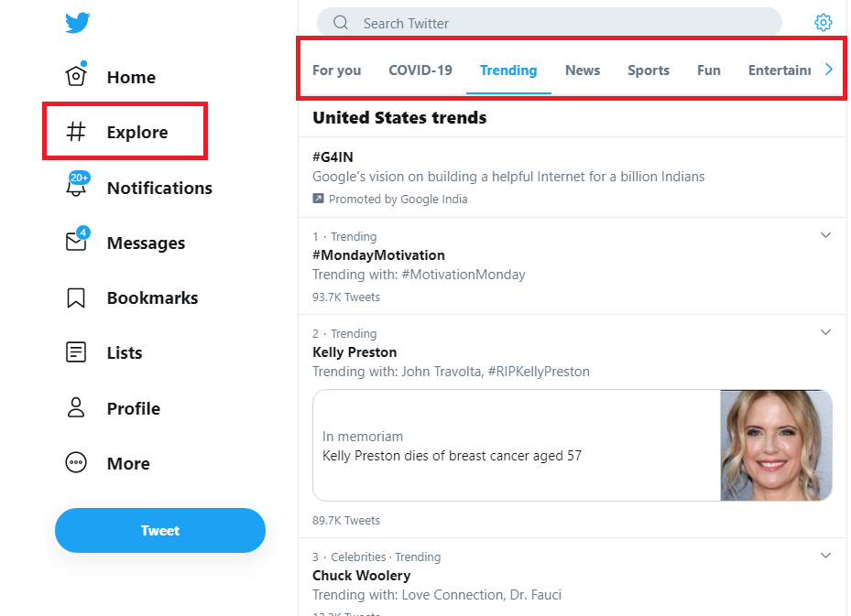Viewport: 851px width, 616px height.
Task: Click the Search Twitter field
Action: (x=550, y=23)
